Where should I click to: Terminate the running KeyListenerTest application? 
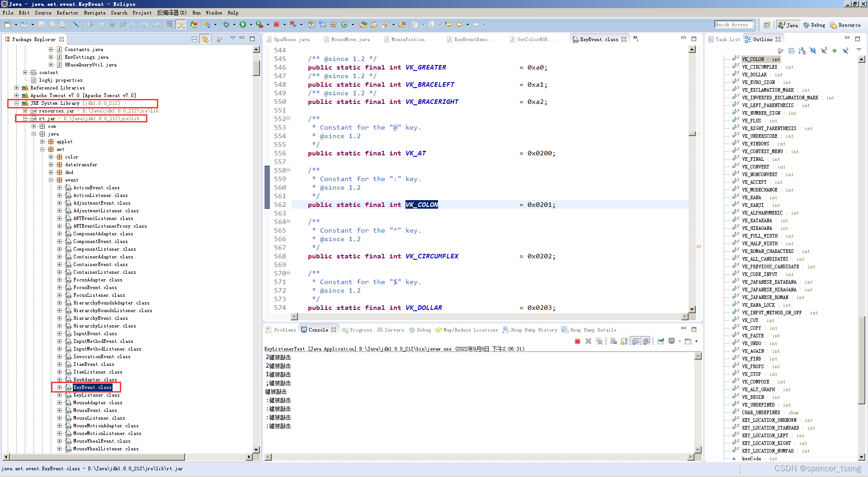577,341
